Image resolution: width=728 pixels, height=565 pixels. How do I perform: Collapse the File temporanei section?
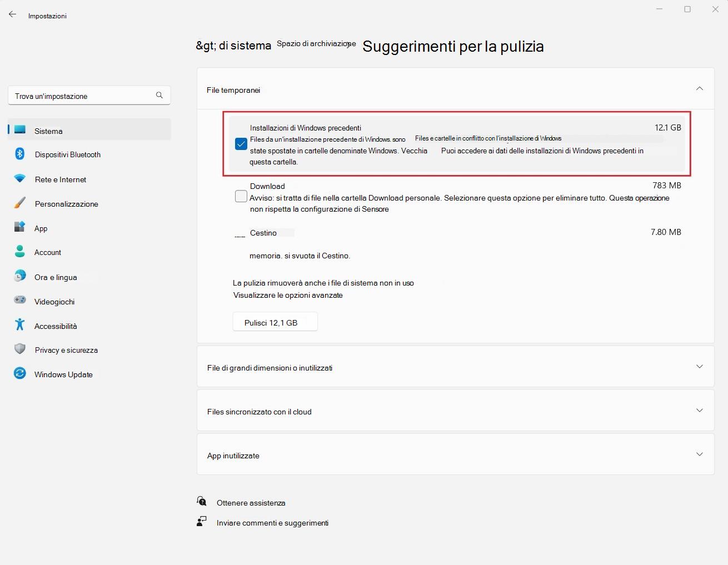(700, 89)
